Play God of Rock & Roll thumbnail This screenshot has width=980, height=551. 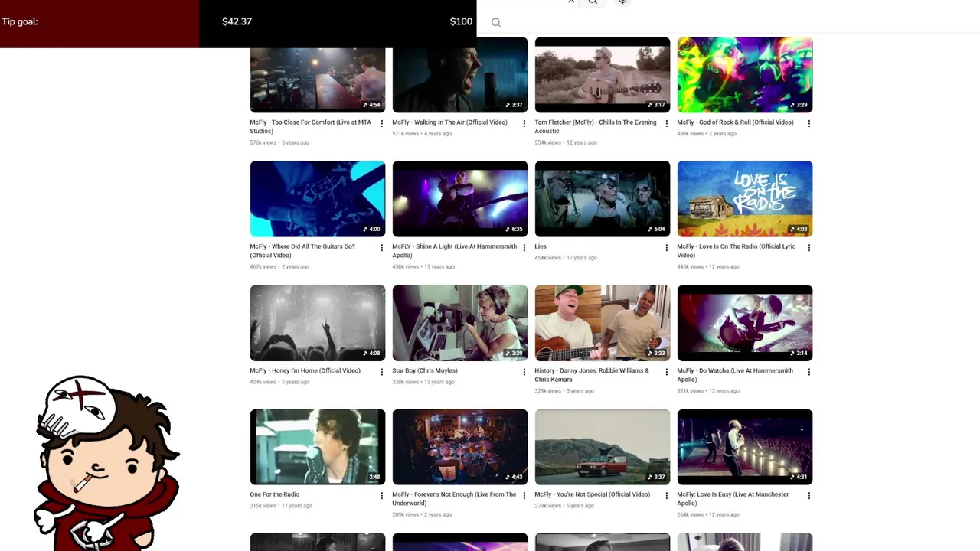pos(745,75)
